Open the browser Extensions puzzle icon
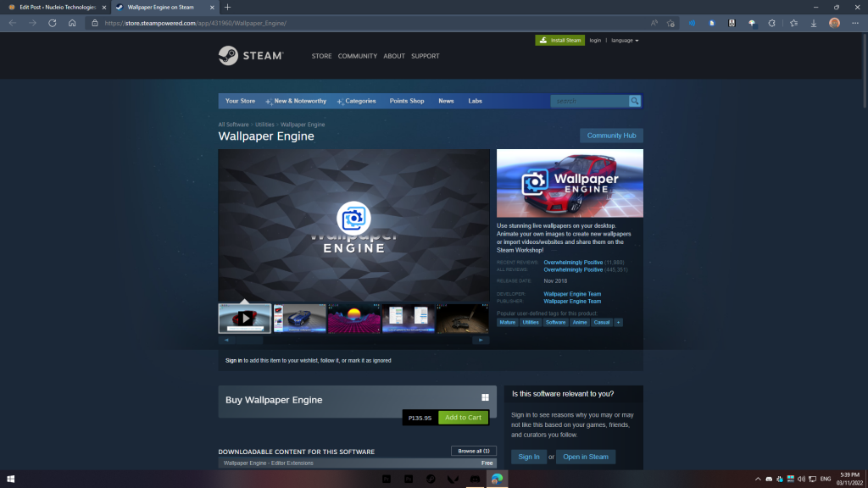Image resolution: width=868 pixels, height=488 pixels. pyautogui.click(x=771, y=23)
